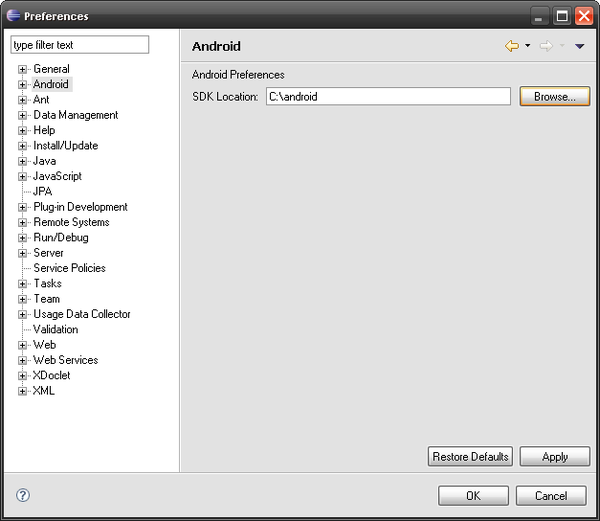Maximize the Preferences window
The width and height of the screenshot is (600, 521).
[562, 16]
